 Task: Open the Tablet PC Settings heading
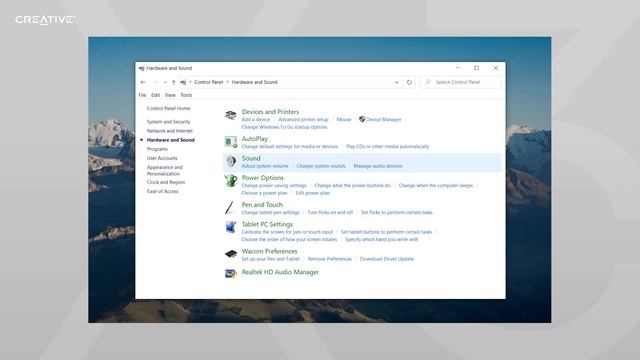point(267,224)
